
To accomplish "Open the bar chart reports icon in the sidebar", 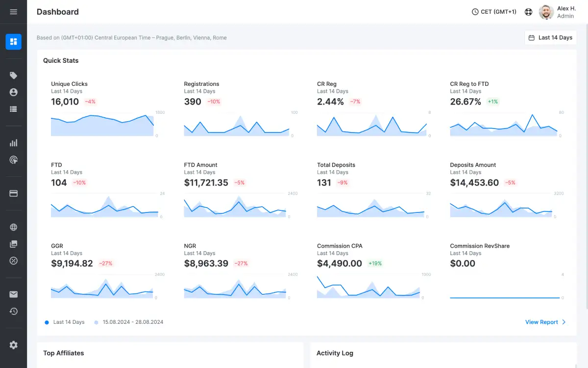I will coord(13,143).
